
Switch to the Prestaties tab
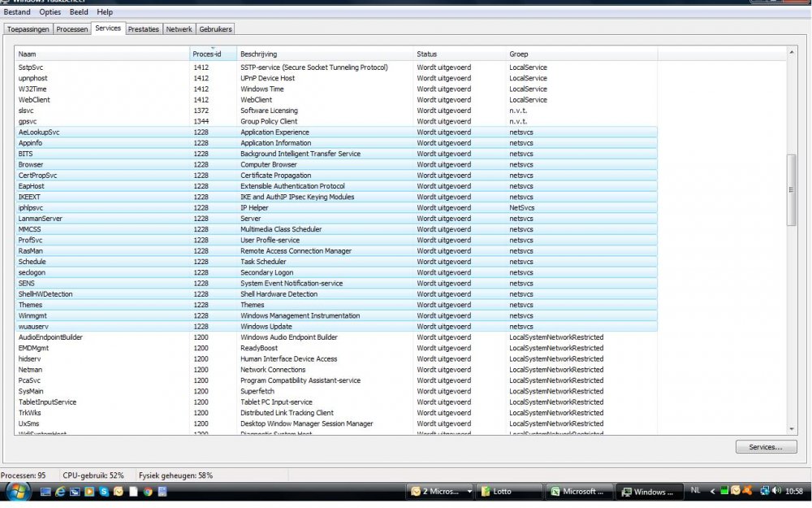[x=143, y=29]
